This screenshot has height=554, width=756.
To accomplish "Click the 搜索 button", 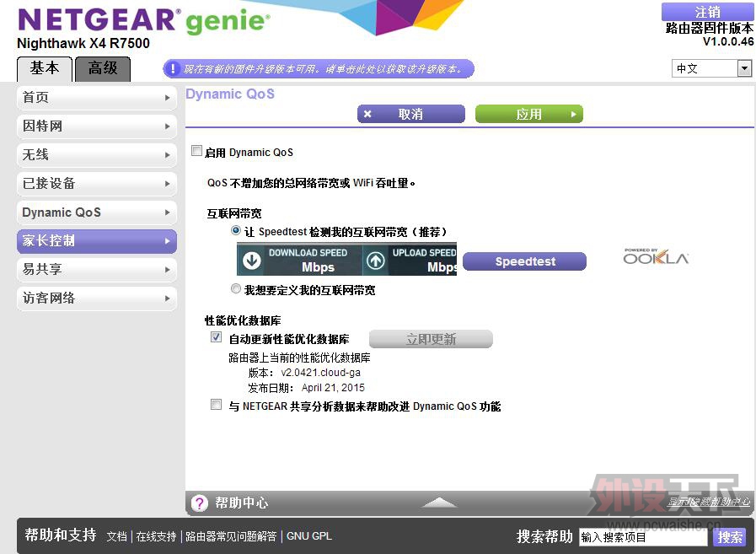I will point(730,537).
